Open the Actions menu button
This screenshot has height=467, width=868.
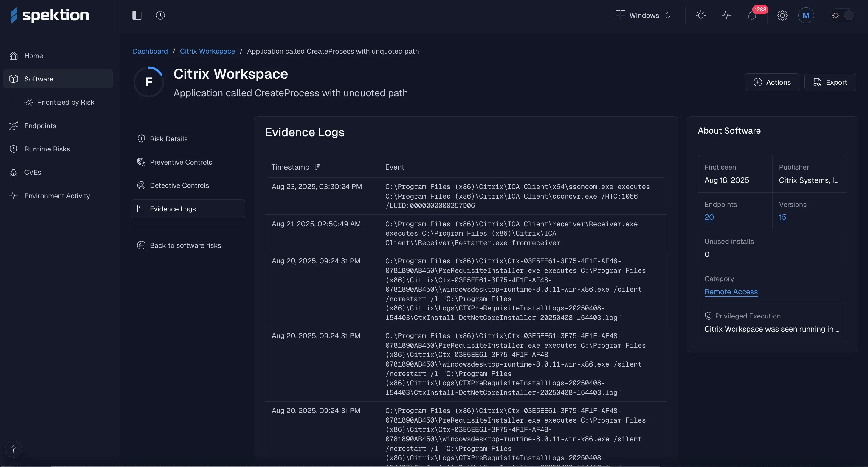point(772,82)
